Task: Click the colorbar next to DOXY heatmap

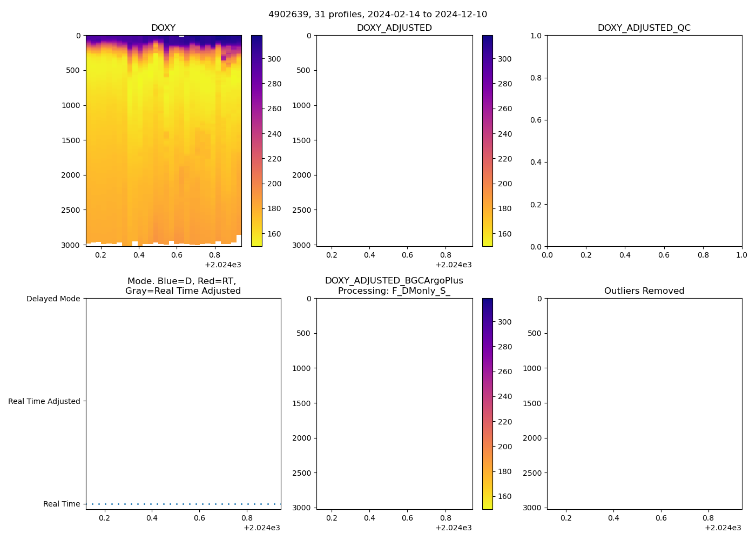Action: click(256, 140)
